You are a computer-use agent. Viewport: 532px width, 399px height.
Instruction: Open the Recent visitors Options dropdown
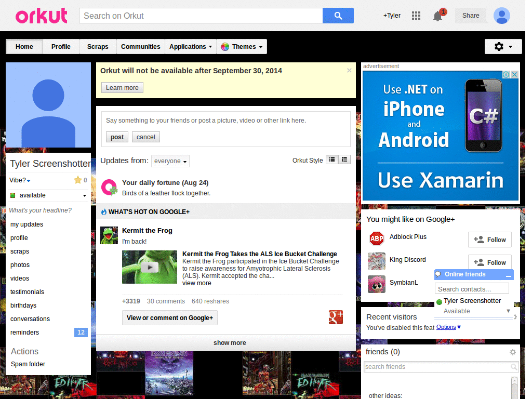coord(448,327)
